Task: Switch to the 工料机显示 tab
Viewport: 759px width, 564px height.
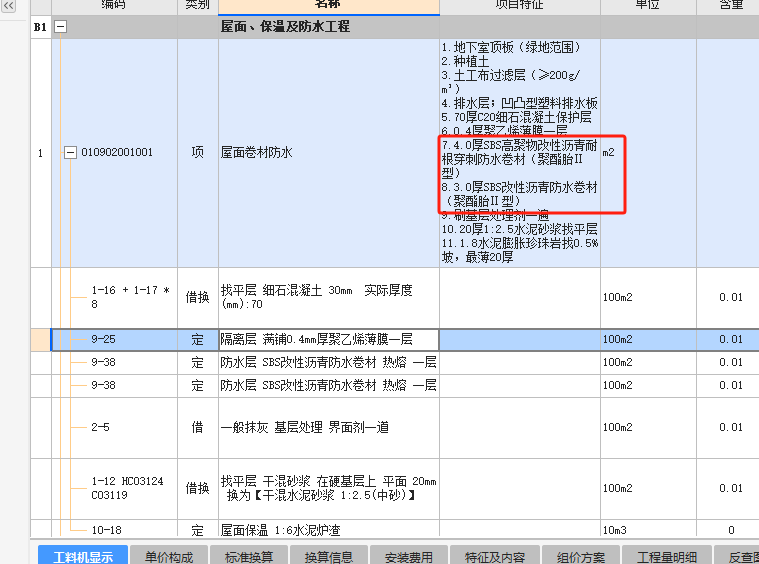Action: pos(83,556)
